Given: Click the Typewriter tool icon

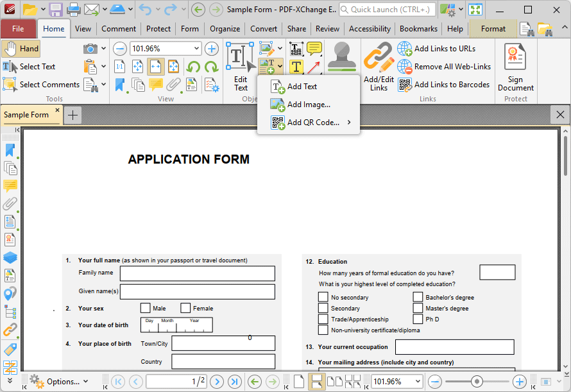Looking at the screenshot, I should (x=296, y=49).
